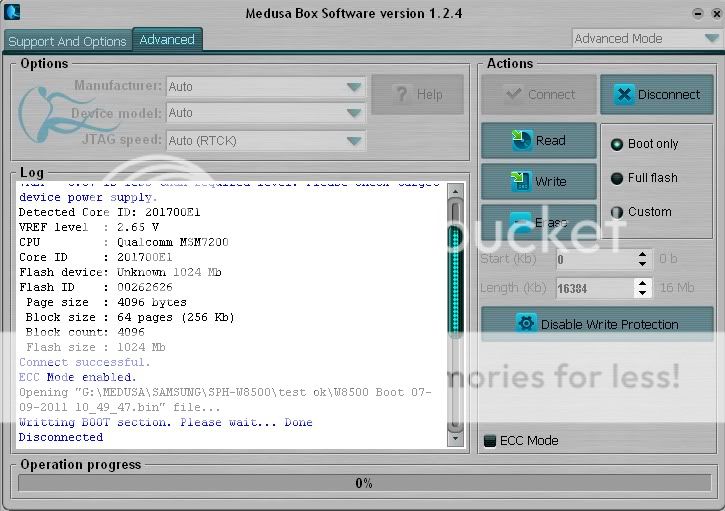Minimize the Medusa Box window

[698, 13]
